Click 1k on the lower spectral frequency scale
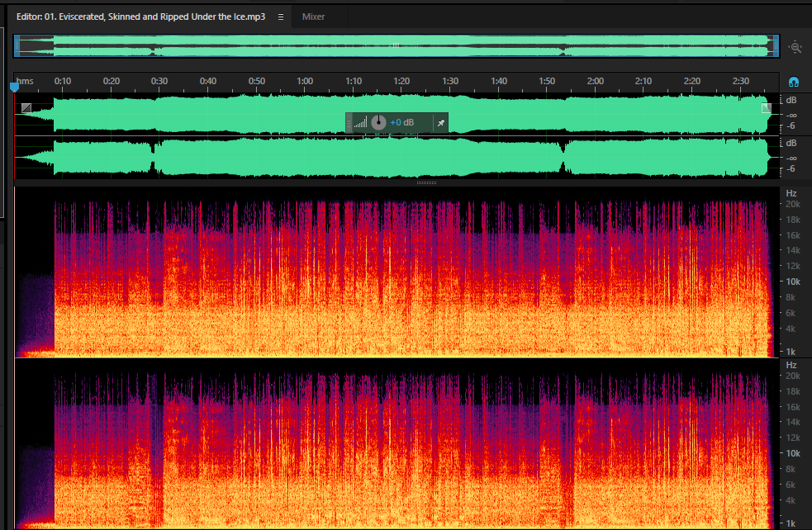 coord(791,523)
